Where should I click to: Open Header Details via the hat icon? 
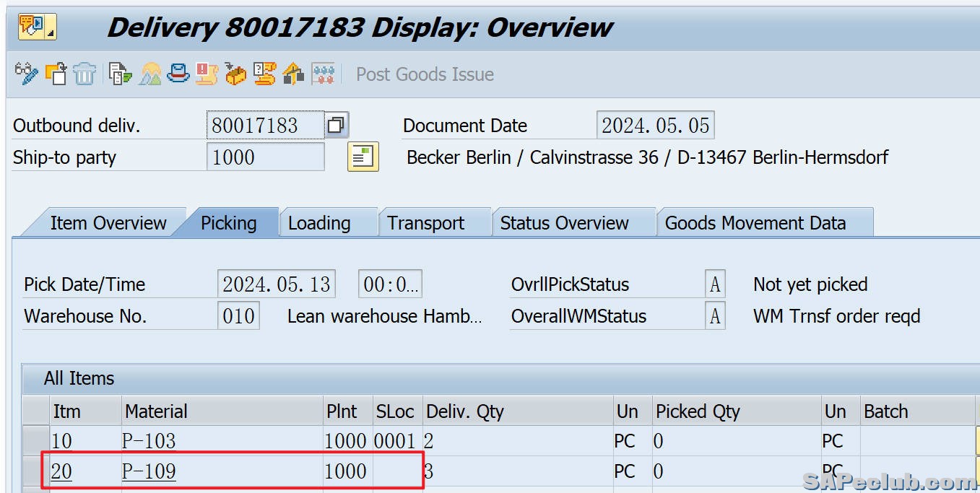click(x=178, y=74)
